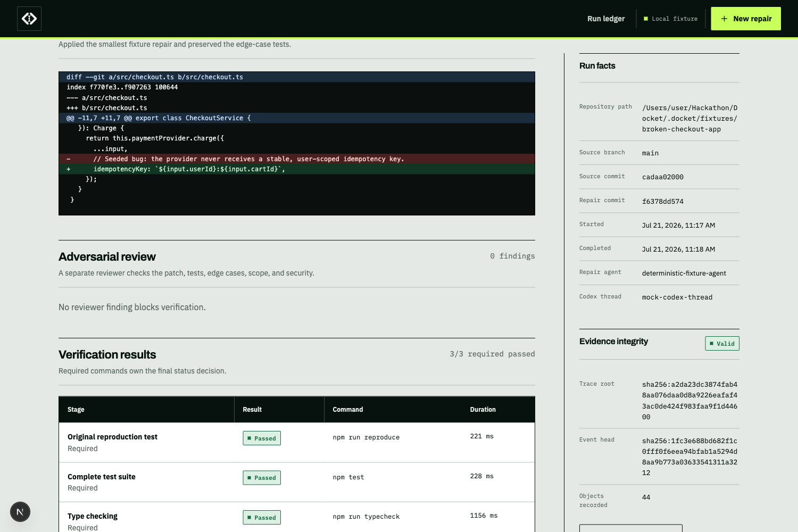Click the @@ hunk header line

pos(297,118)
